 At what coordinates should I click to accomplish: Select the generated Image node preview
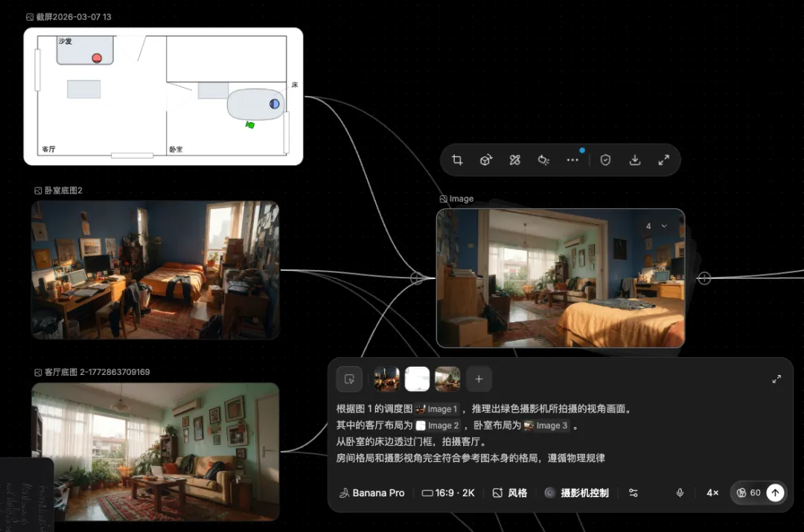coord(561,278)
